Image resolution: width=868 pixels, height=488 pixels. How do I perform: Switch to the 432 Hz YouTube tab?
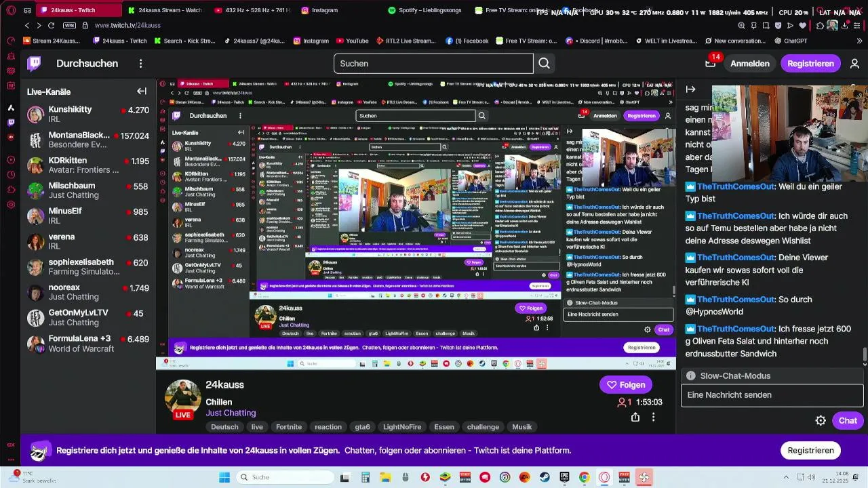coord(252,10)
